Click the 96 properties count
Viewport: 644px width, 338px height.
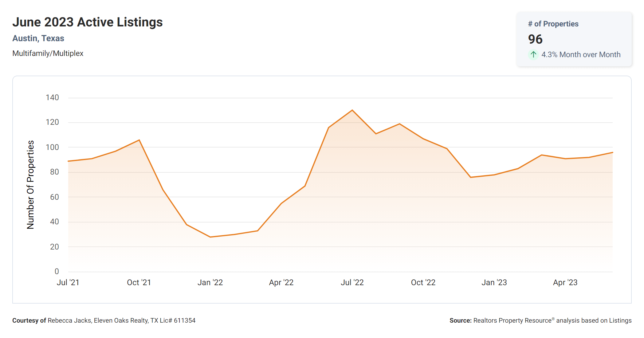pyautogui.click(x=535, y=39)
